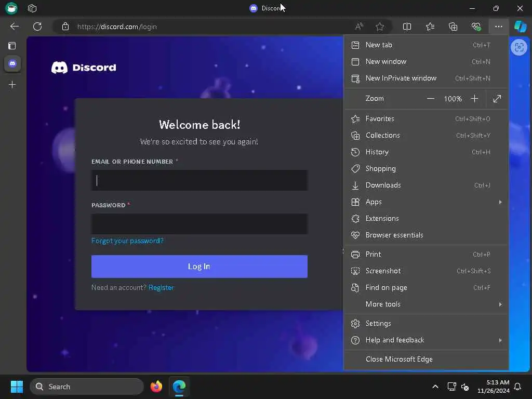
Task: Open split screen view icon
Action: click(407, 26)
